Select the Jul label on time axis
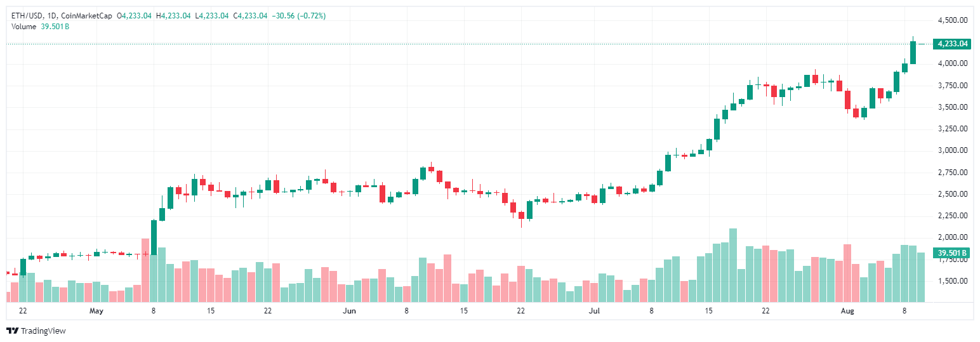Viewport: 980px width, 342px height. [594, 311]
